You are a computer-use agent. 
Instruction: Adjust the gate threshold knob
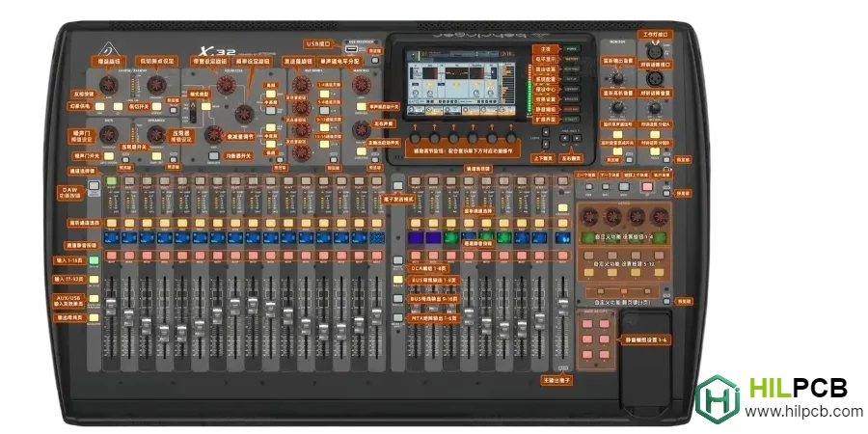point(108,134)
